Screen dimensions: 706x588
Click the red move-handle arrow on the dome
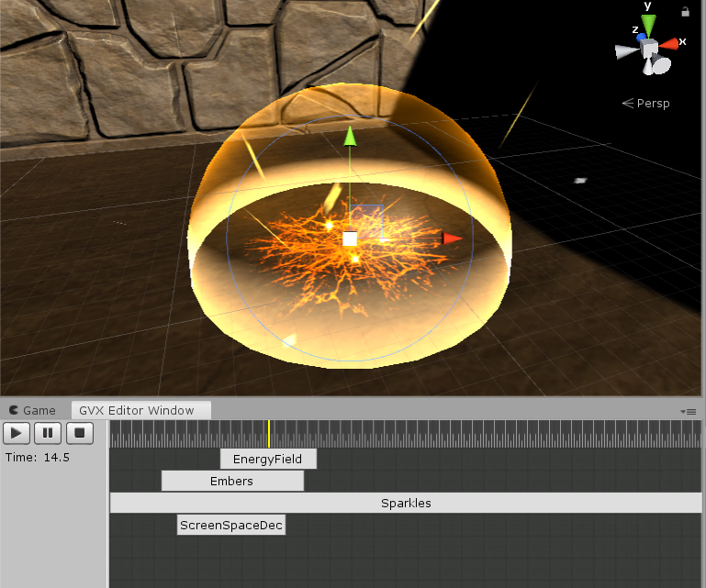coord(453,239)
